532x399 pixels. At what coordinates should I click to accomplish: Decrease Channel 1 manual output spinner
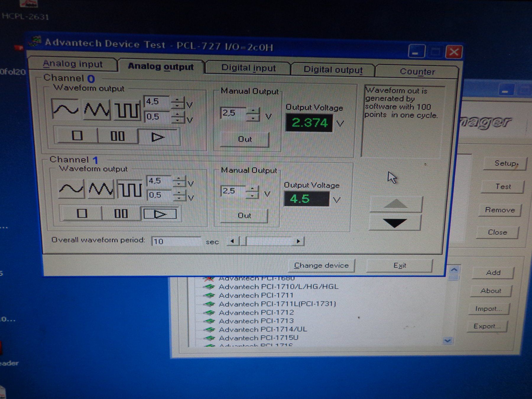(x=252, y=195)
